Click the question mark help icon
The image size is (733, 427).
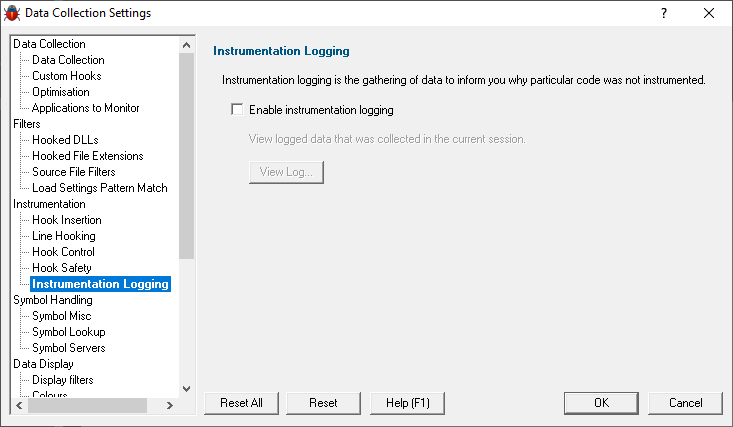(664, 13)
